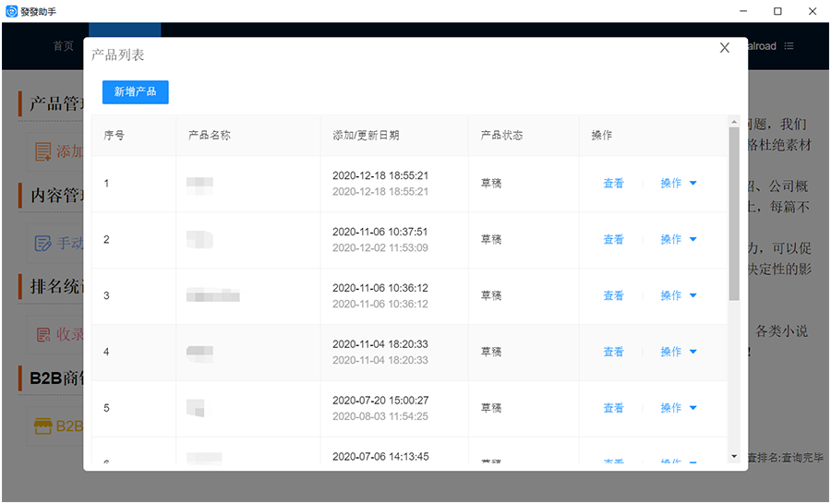This screenshot has height=504, width=831.
Task: Click the B2B shop icon in sidebar
Action: click(x=42, y=426)
